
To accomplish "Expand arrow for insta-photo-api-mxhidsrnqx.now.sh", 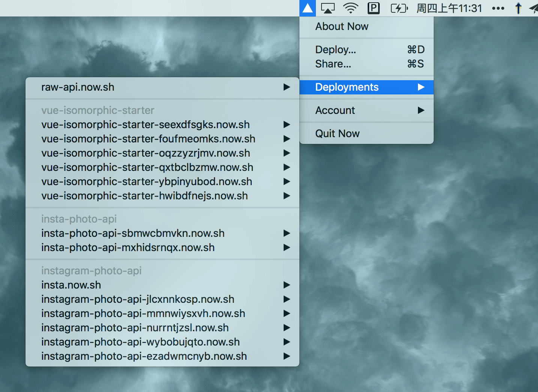I will coord(287,248).
